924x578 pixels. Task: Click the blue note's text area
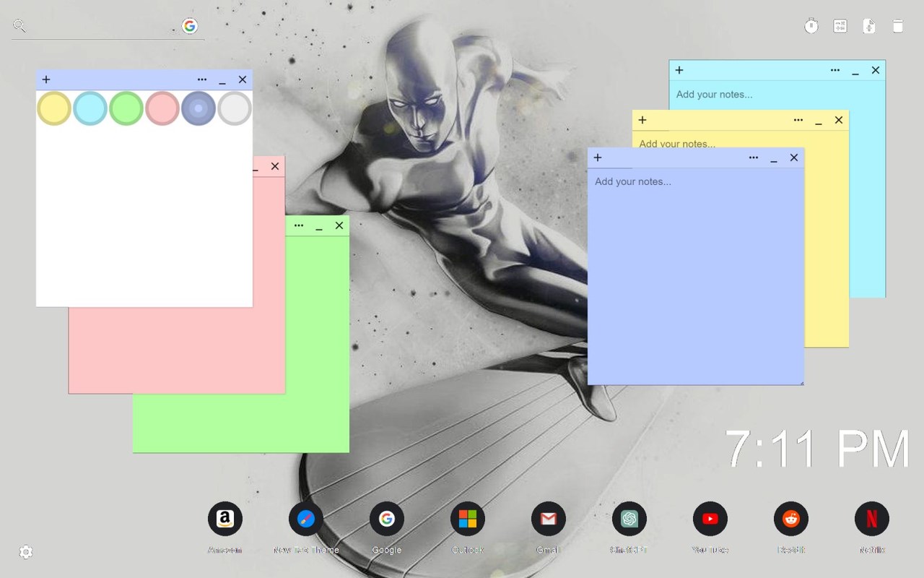696,276
